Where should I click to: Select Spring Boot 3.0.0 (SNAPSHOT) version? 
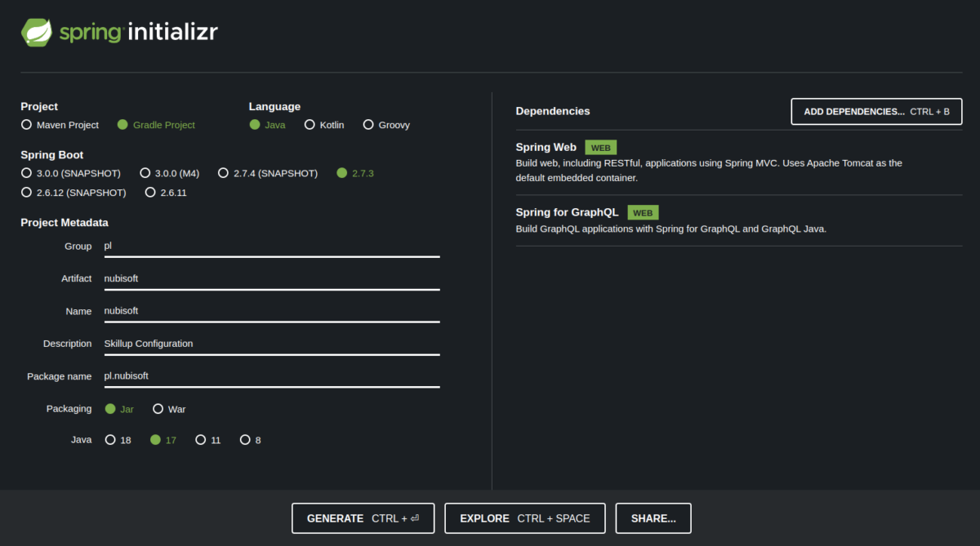tap(27, 173)
